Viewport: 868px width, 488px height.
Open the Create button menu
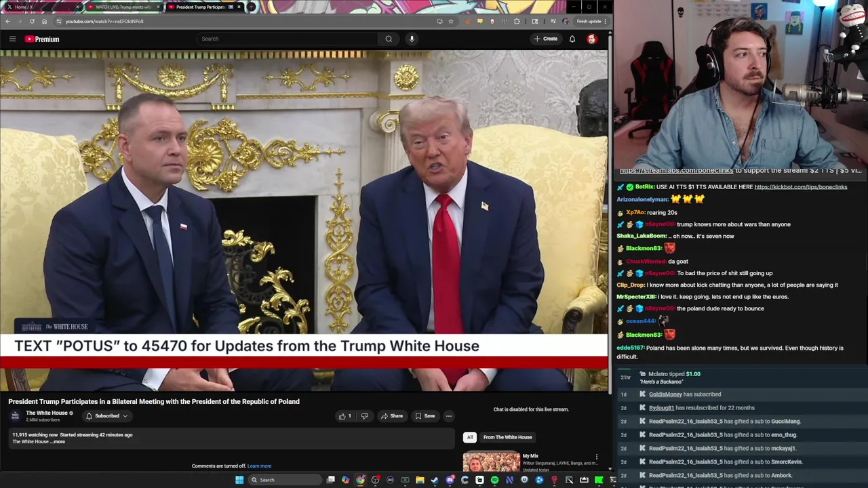coord(546,39)
